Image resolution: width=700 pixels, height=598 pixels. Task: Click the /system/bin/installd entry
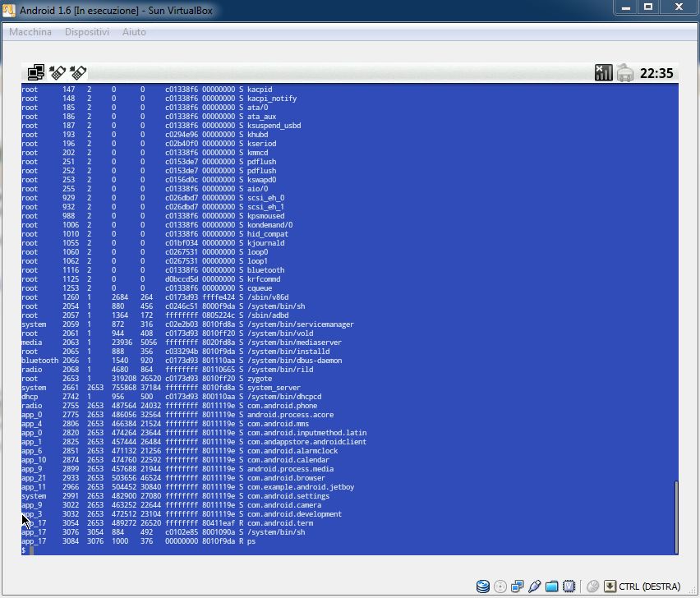(x=288, y=352)
